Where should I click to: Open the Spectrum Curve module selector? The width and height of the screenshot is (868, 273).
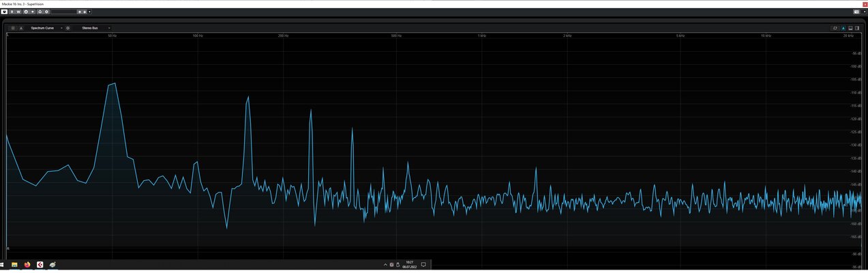(46, 28)
